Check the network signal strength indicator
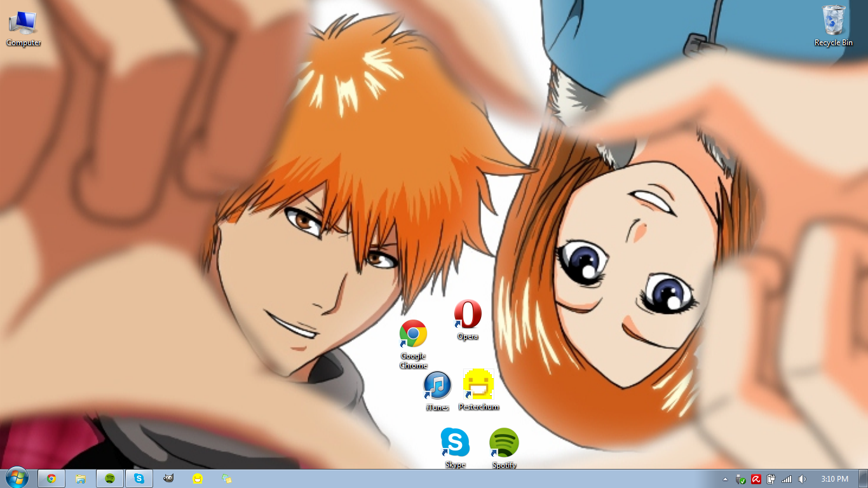Screen dimensions: 868x488 pyautogui.click(x=786, y=479)
